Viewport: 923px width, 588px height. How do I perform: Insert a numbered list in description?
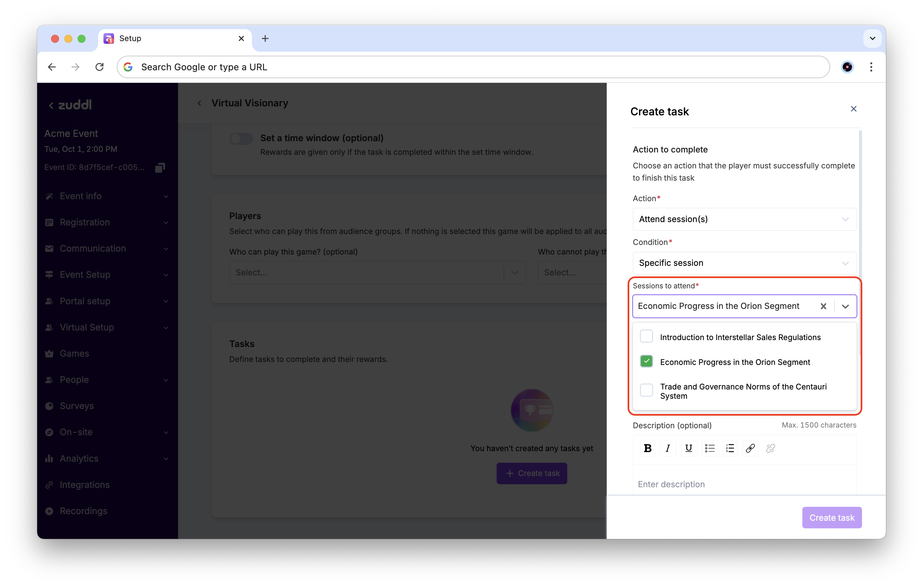click(x=730, y=448)
